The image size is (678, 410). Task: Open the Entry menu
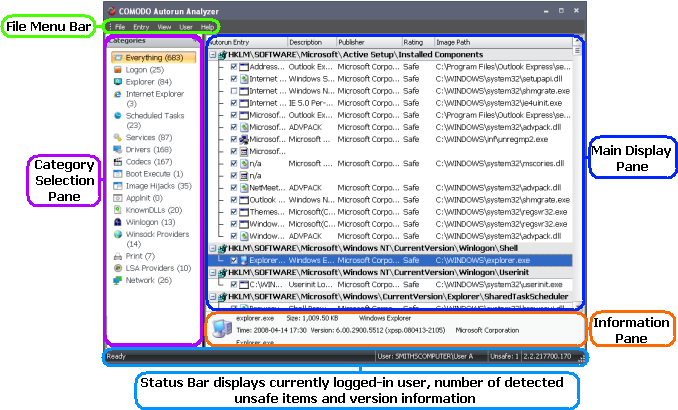click(x=141, y=27)
